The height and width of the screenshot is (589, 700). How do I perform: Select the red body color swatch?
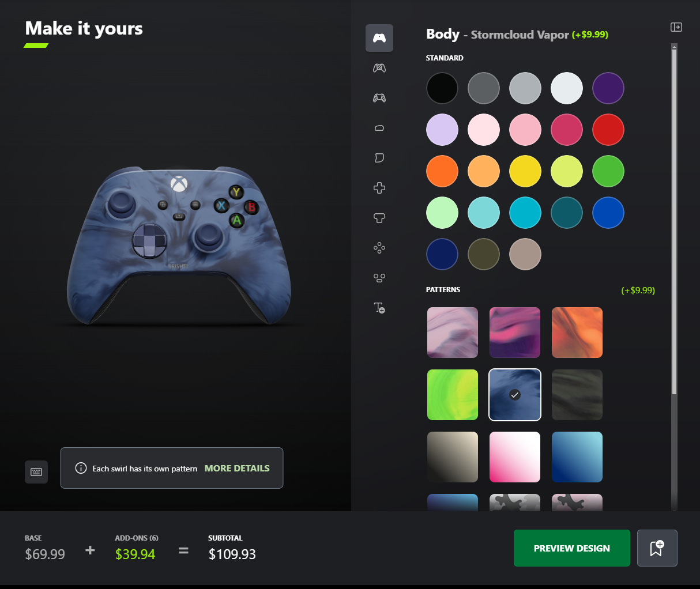coord(608,130)
